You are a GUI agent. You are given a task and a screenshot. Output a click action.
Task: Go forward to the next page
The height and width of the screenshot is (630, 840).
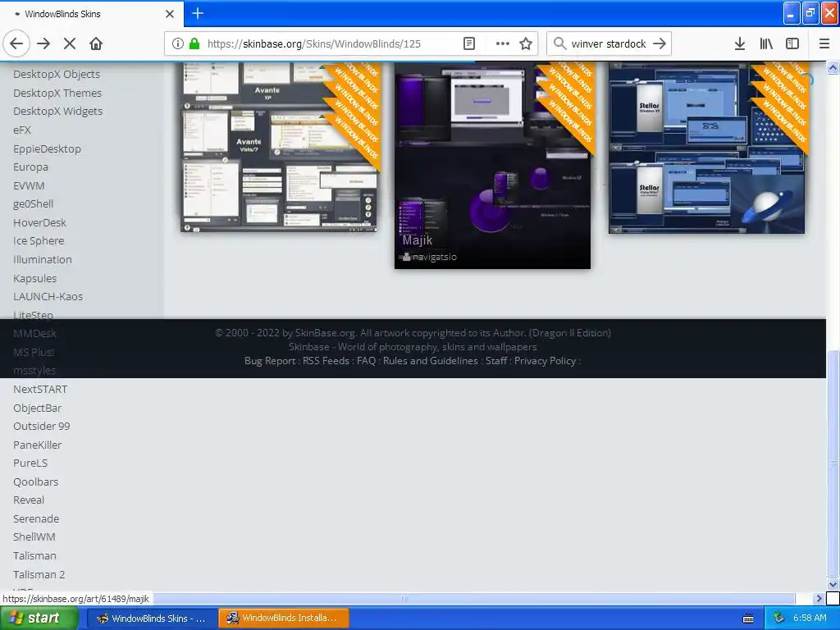click(x=43, y=44)
